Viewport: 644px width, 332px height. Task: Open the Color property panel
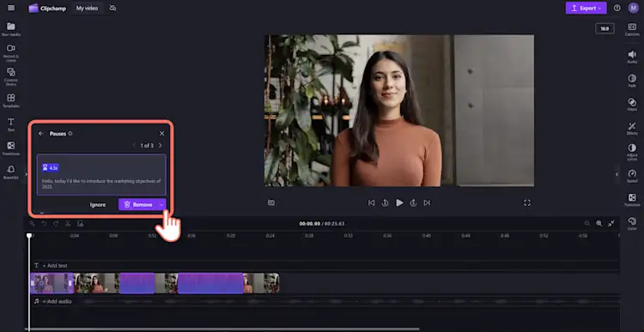point(632,224)
